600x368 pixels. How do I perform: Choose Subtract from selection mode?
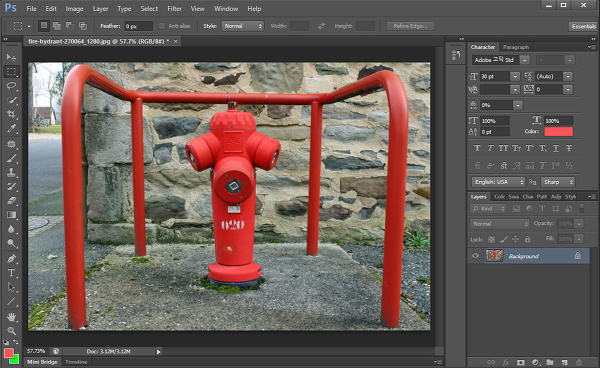(x=70, y=26)
